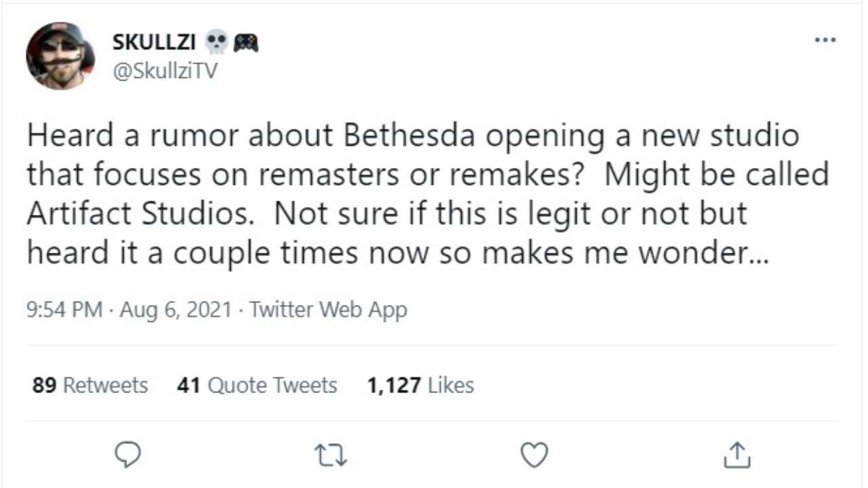The image size is (868, 488).
Task: Click the SKULLZI display name
Action: click(x=153, y=43)
